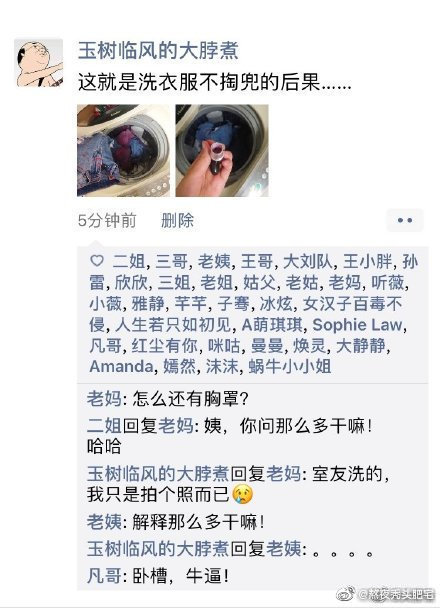Open liker profile 蜗牛小小姐

point(290,366)
